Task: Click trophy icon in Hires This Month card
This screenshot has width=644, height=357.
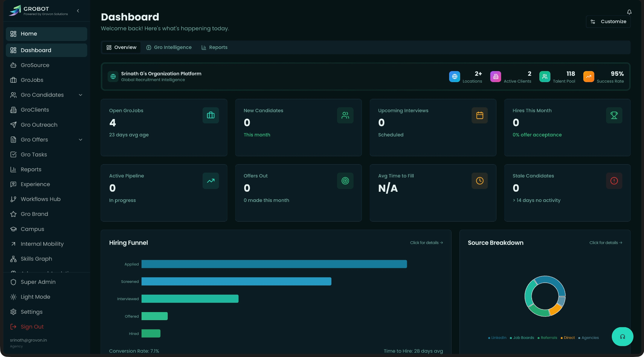Action: (x=614, y=115)
